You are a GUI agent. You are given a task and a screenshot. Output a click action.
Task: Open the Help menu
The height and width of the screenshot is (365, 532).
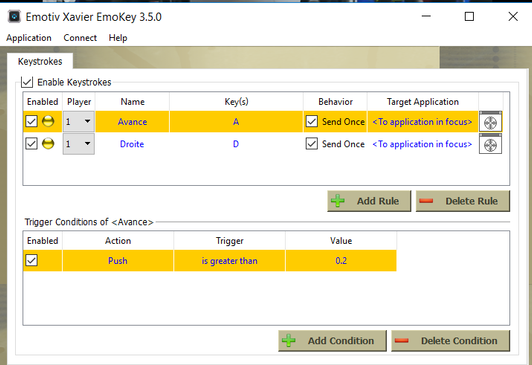(x=118, y=38)
